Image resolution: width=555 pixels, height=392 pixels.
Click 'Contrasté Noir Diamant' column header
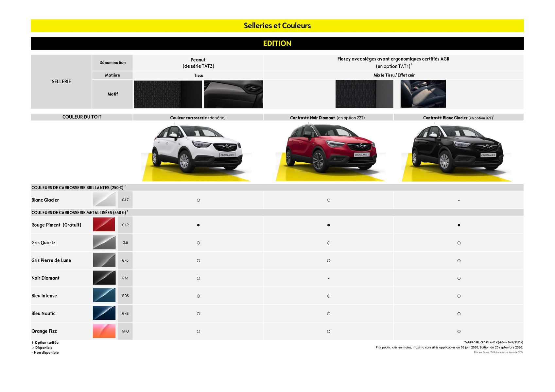328,118
